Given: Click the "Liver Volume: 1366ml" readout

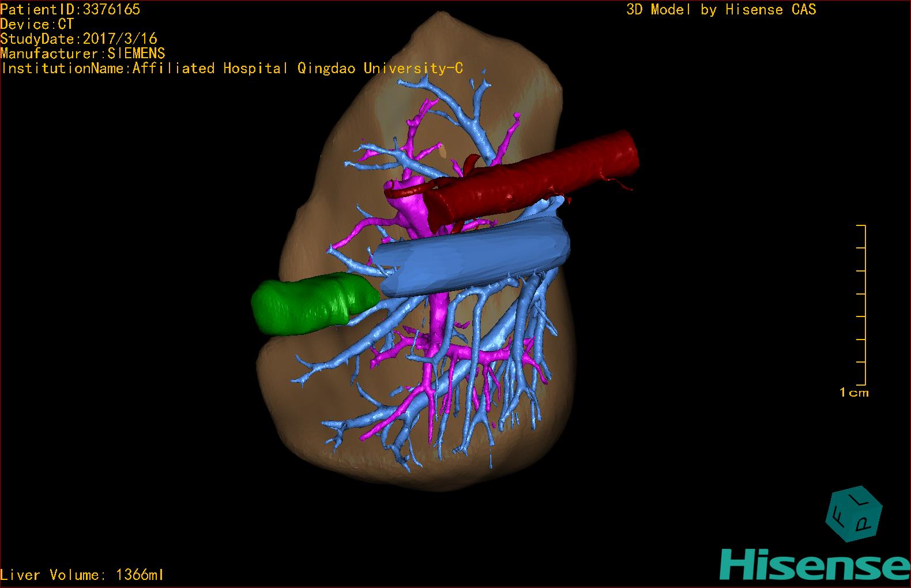Looking at the screenshot, I should [x=82, y=575].
